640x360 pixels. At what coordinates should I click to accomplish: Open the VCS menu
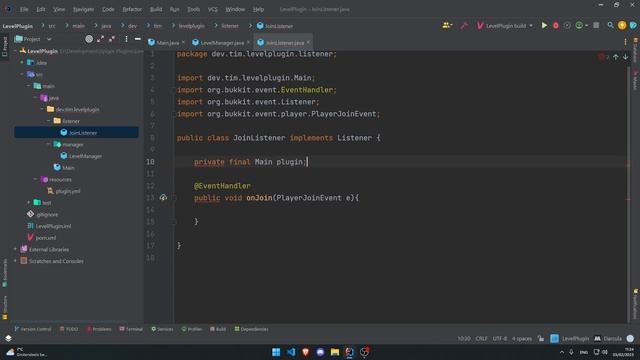(213, 9)
